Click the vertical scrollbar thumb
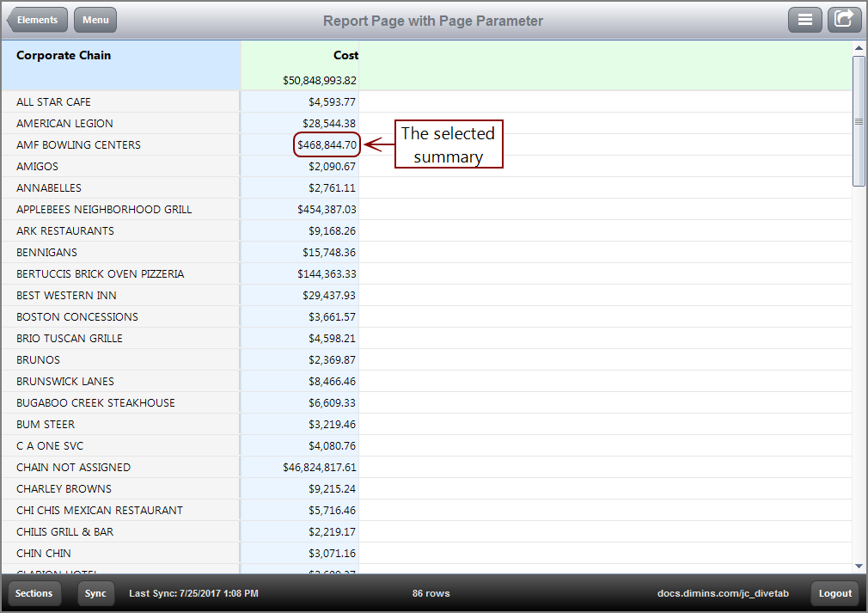 (859, 120)
